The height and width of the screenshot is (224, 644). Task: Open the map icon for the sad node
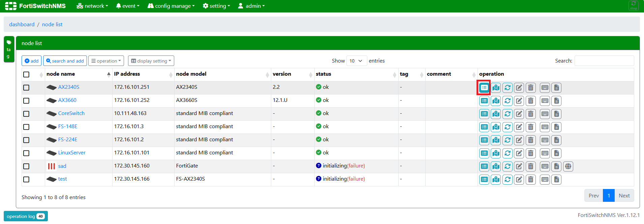click(x=496, y=166)
